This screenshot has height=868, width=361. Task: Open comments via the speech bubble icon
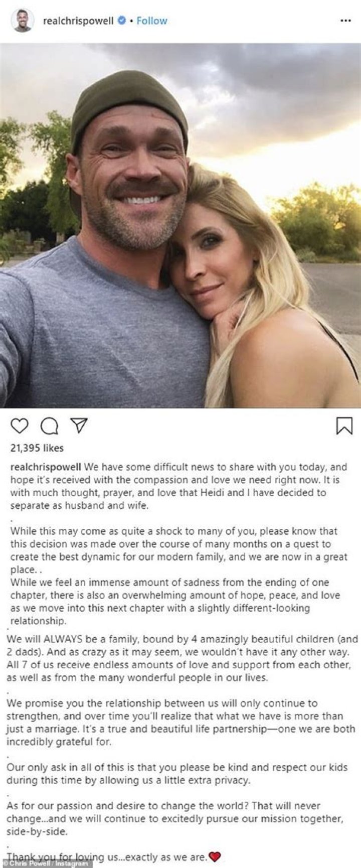[49, 426]
